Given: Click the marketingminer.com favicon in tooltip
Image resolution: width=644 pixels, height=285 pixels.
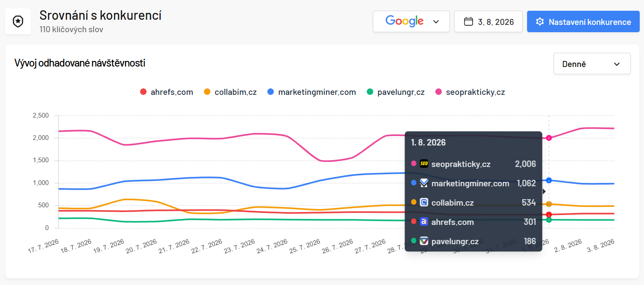Looking at the screenshot, I should tap(424, 183).
